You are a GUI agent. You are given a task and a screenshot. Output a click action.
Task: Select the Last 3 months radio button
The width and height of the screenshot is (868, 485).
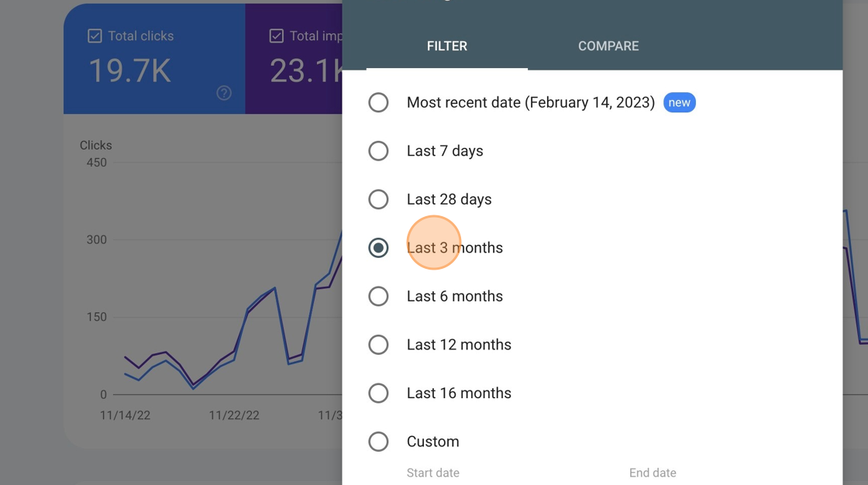[x=378, y=247]
